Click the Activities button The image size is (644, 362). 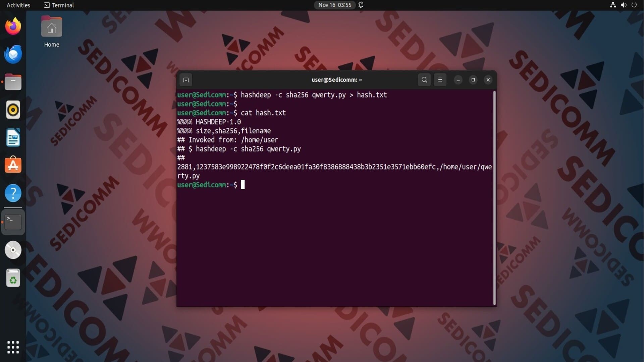pyautogui.click(x=18, y=5)
